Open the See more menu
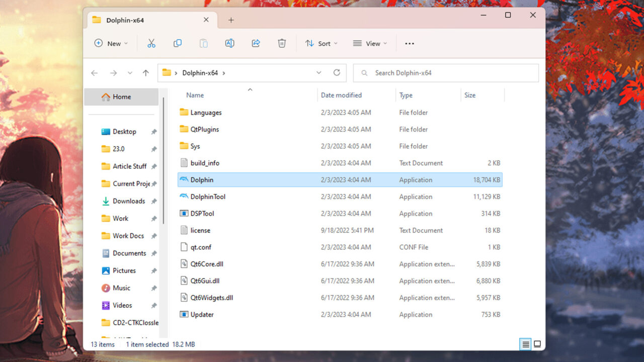This screenshot has height=362, width=644. pos(409,43)
